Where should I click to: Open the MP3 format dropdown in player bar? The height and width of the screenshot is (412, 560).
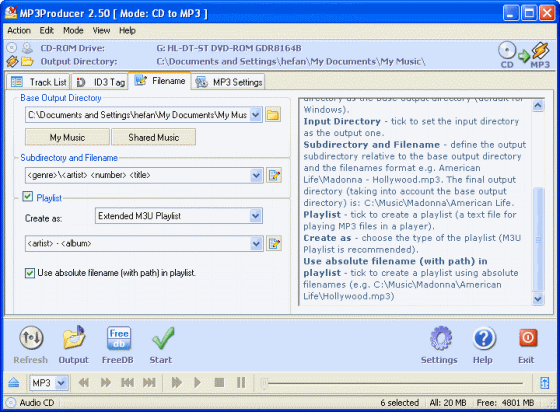pyautogui.click(x=61, y=383)
